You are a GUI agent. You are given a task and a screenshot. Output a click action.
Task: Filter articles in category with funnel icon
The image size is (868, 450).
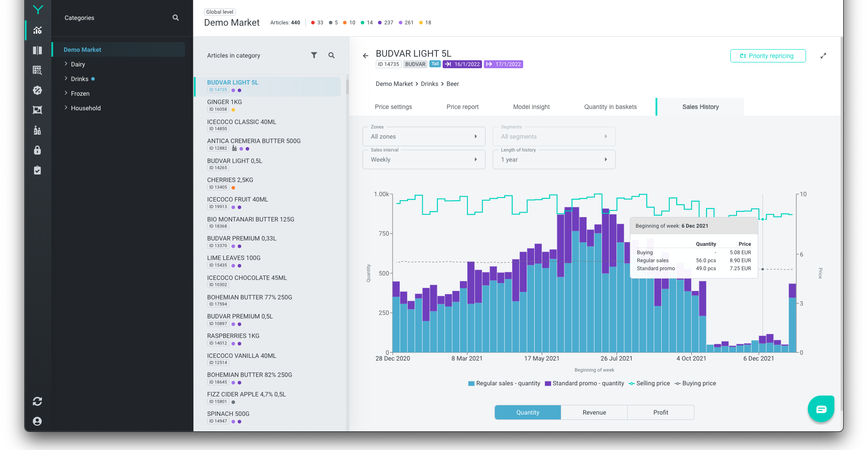tap(314, 55)
